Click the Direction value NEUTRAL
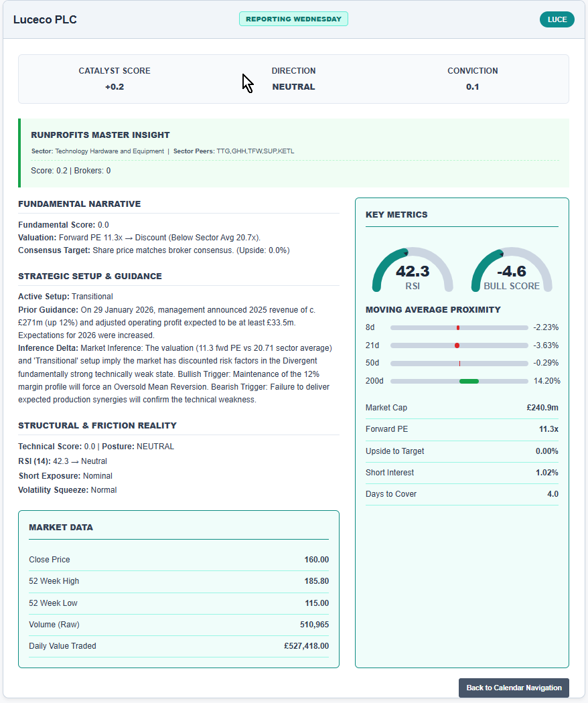This screenshot has width=588, height=703. click(294, 87)
